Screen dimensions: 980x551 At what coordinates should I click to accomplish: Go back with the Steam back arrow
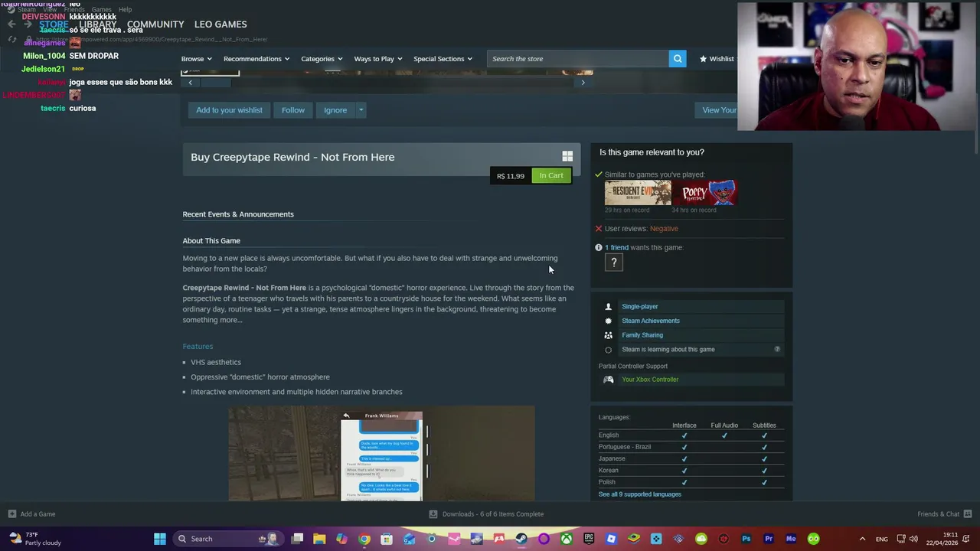coord(11,24)
